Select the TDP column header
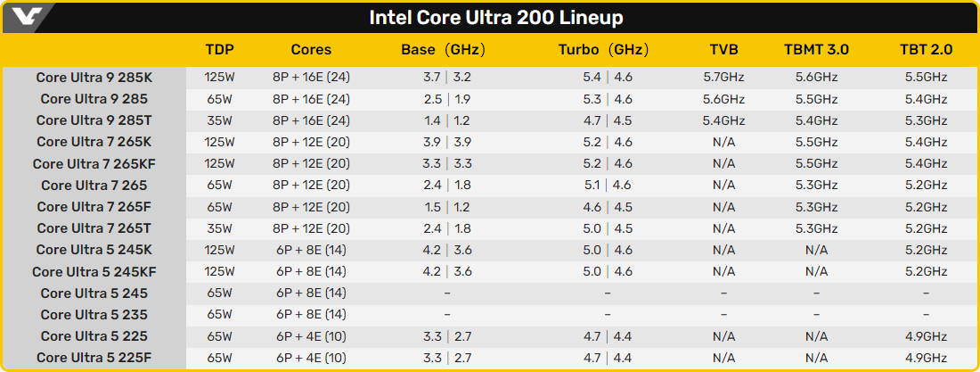 220,50
